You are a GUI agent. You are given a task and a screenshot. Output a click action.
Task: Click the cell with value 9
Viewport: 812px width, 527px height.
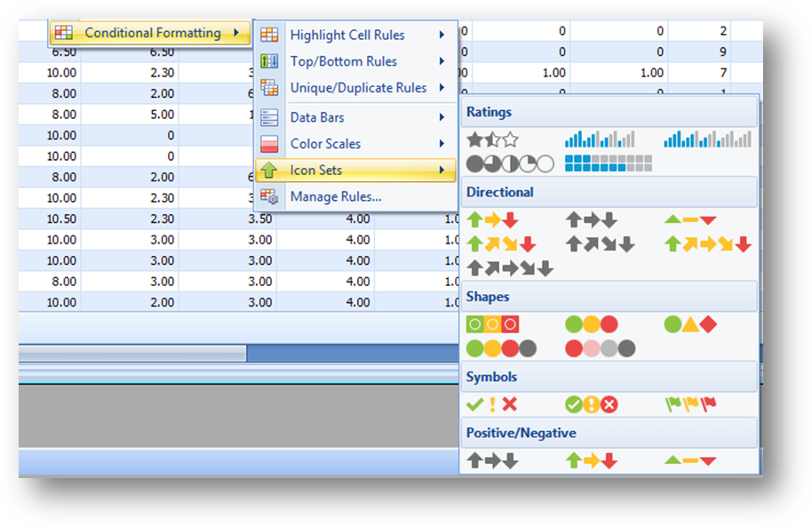pos(699,52)
